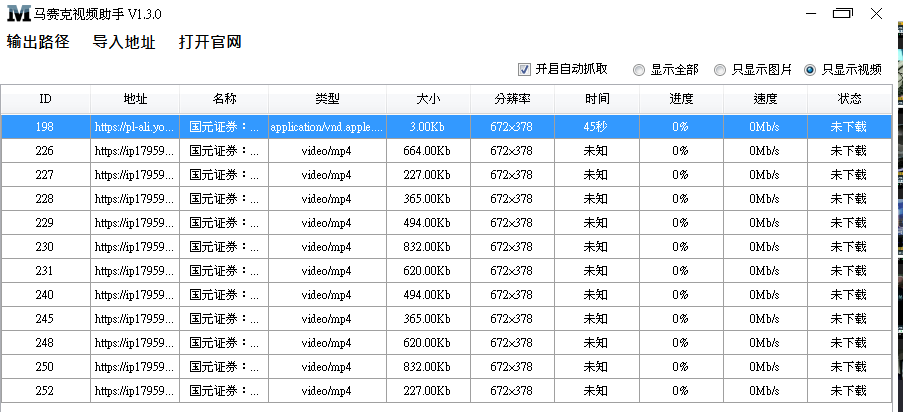The image size is (903, 412).
Task: Minimize the 马赛克视频助手 window
Action: (x=810, y=13)
